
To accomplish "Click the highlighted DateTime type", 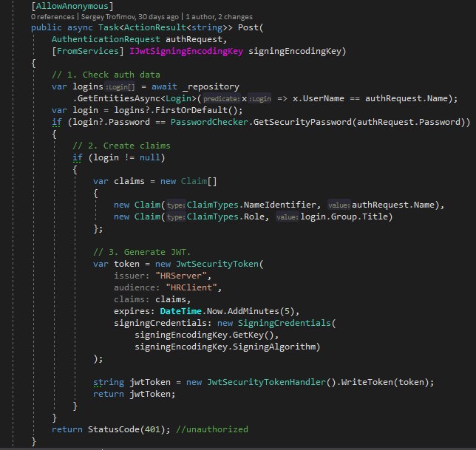I will click(180, 311).
